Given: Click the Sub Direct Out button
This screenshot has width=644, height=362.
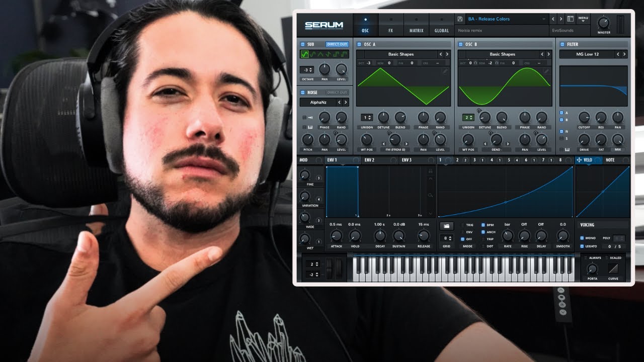Looking at the screenshot, I should [337, 44].
